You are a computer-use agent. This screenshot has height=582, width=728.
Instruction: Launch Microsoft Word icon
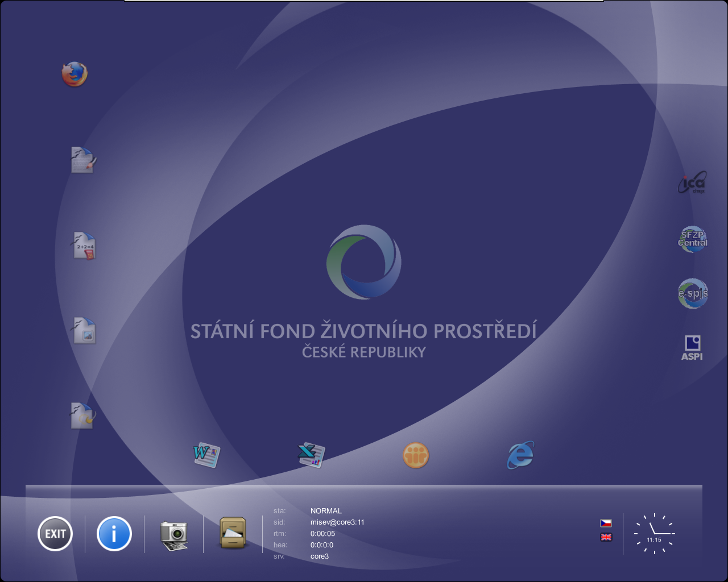tap(206, 455)
